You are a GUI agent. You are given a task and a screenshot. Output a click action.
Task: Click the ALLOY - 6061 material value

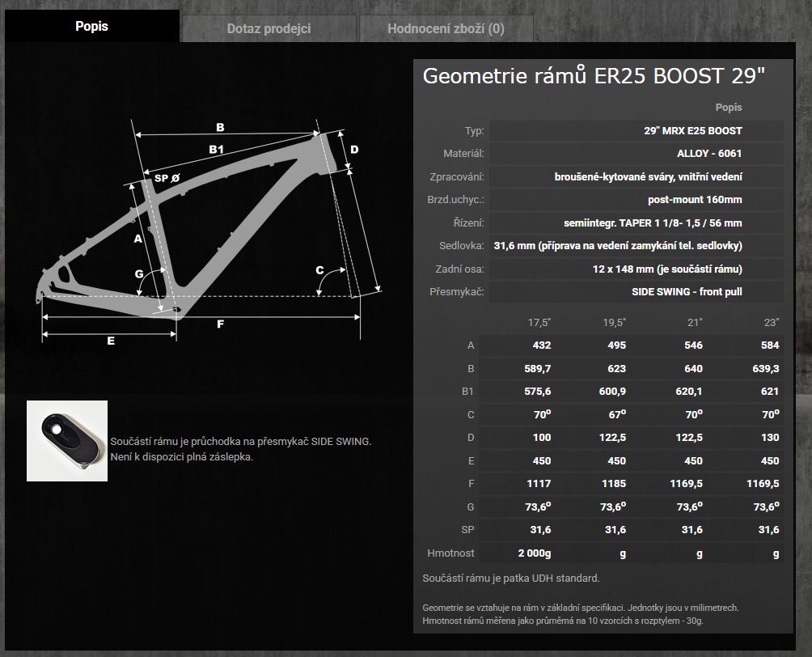(708, 154)
